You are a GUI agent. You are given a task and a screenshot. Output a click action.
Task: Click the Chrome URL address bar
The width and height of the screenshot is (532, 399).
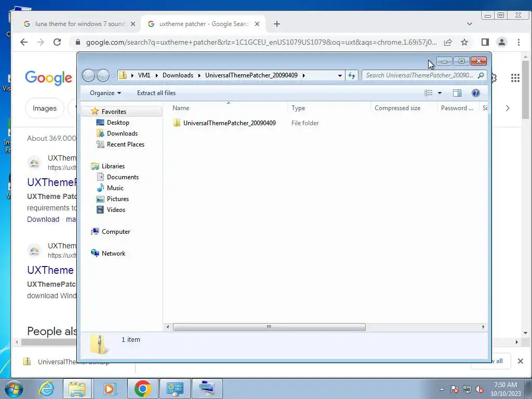pyautogui.click(x=261, y=42)
